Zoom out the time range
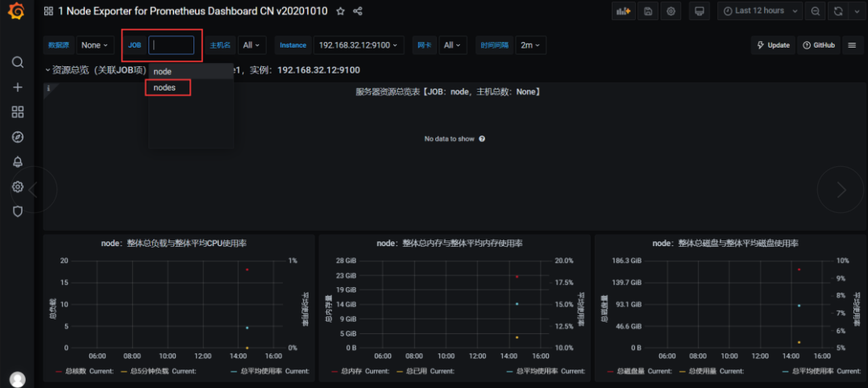The height and width of the screenshot is (388, 868). click(x=815, y=11)
